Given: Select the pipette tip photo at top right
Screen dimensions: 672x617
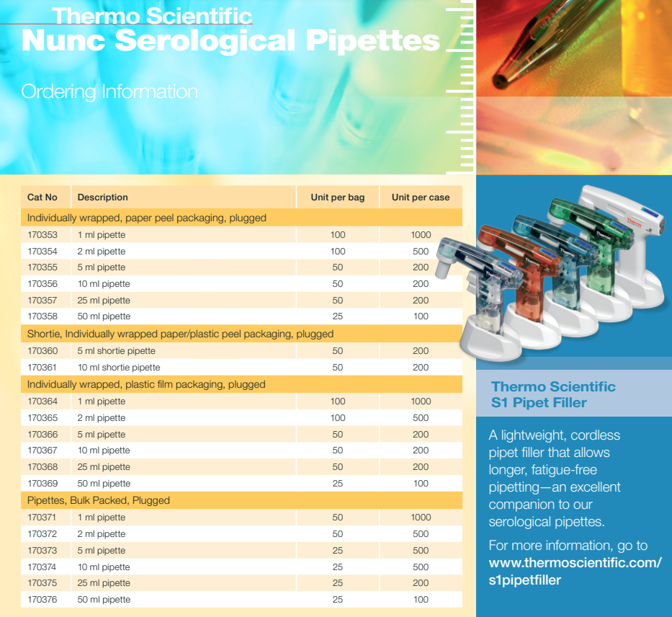Looking at the screenshot, I should (x=574, y=48).
